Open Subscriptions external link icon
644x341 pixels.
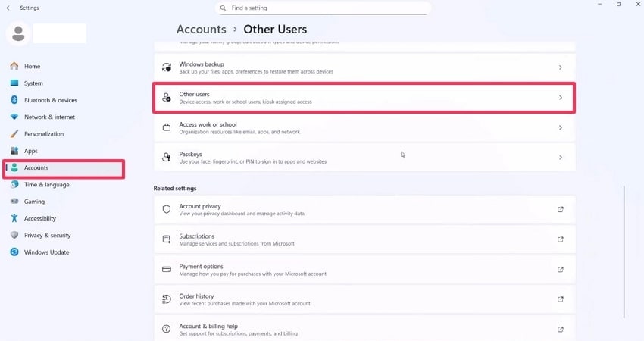[x=560, y=239]
